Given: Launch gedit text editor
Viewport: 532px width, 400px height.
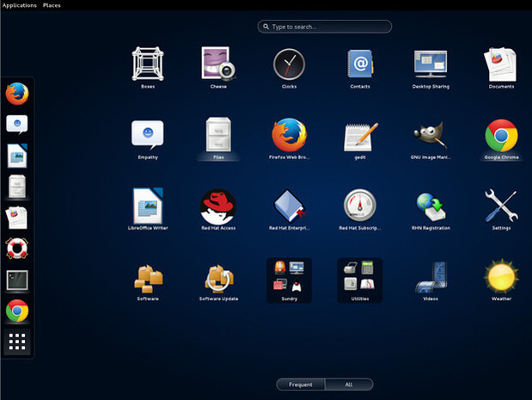Looking at the screenshot, I should (x=360, y=136).
